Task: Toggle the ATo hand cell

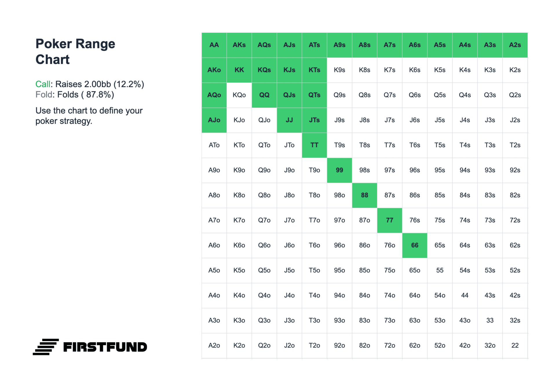Action: (214, 145)
